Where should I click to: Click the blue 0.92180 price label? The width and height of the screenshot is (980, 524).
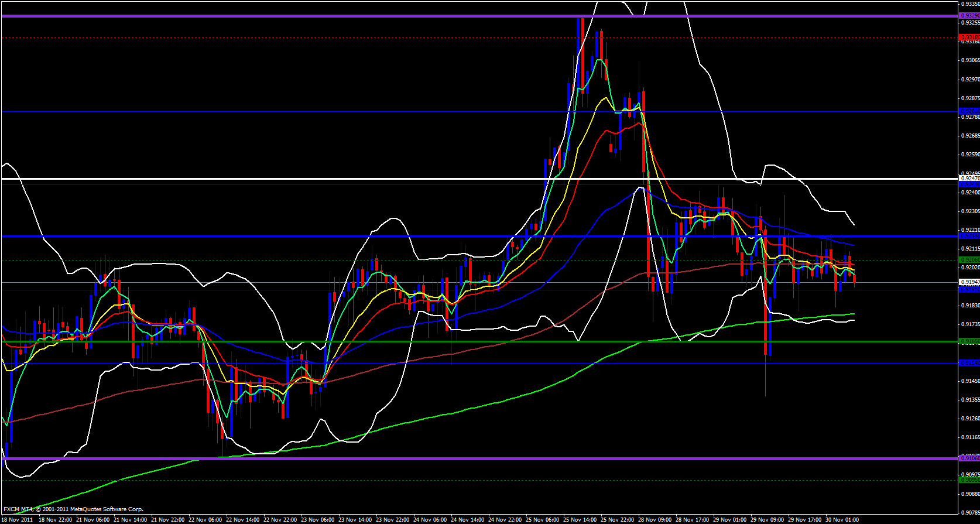pyautogui.click(x=969, y=236)
